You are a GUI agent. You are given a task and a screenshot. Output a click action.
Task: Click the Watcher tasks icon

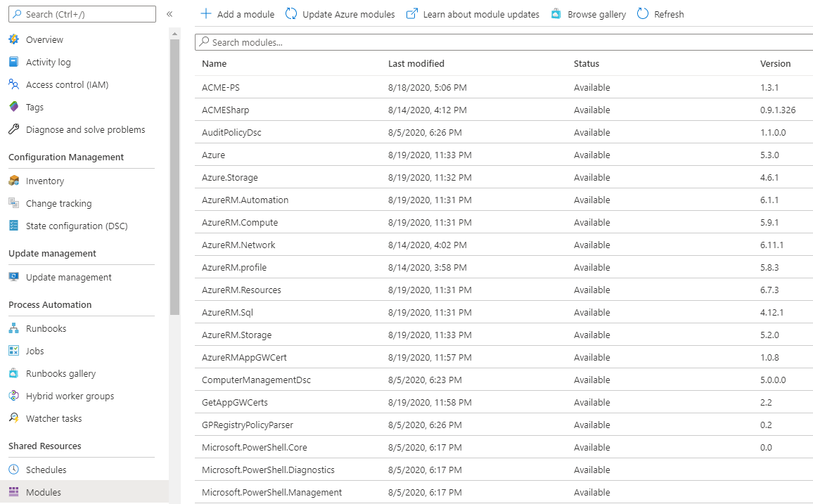click(x=14, y=418)
